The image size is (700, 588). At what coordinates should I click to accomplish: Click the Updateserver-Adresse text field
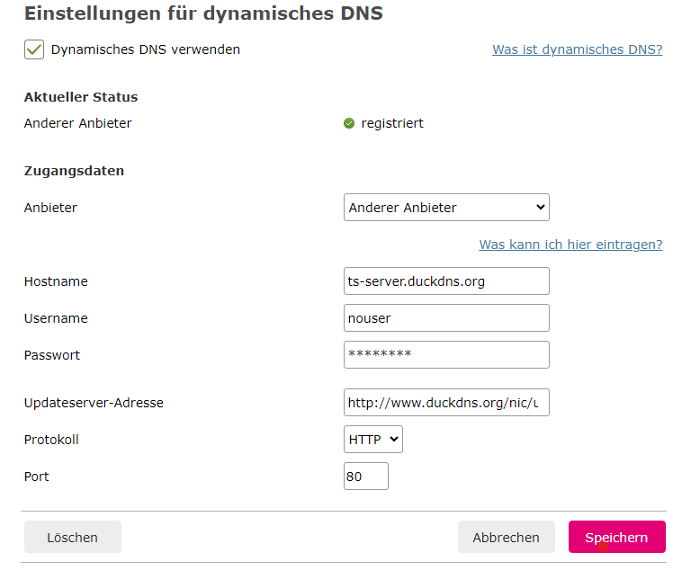click(446, 403)
